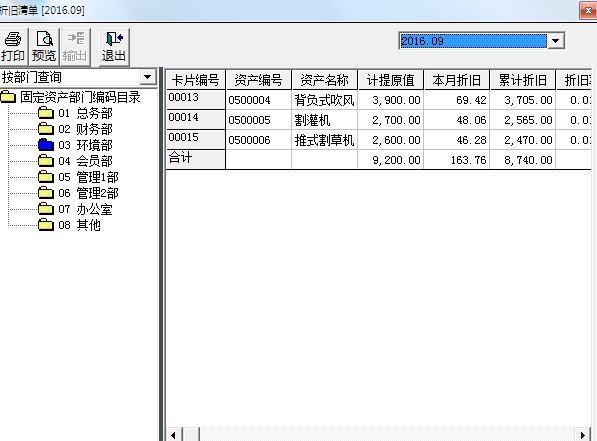
Task: Select row header 00015
Action: (x=196, y=139)
